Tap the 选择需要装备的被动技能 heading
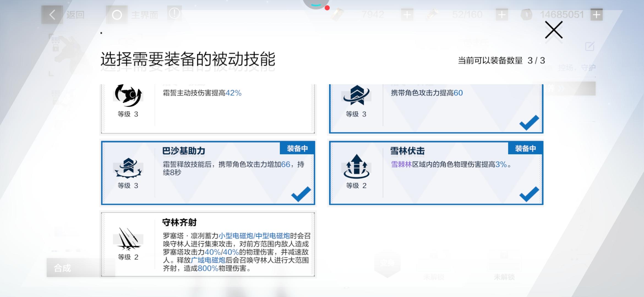Image resolution: width=644 pixels, height=297 pixels. point(188,59)
